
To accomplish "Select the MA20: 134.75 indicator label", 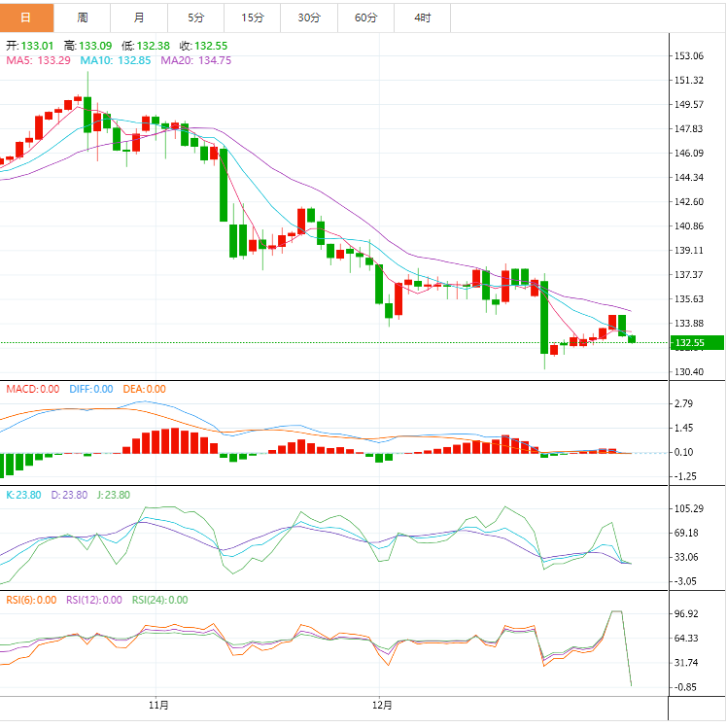I will coord(195,60).
